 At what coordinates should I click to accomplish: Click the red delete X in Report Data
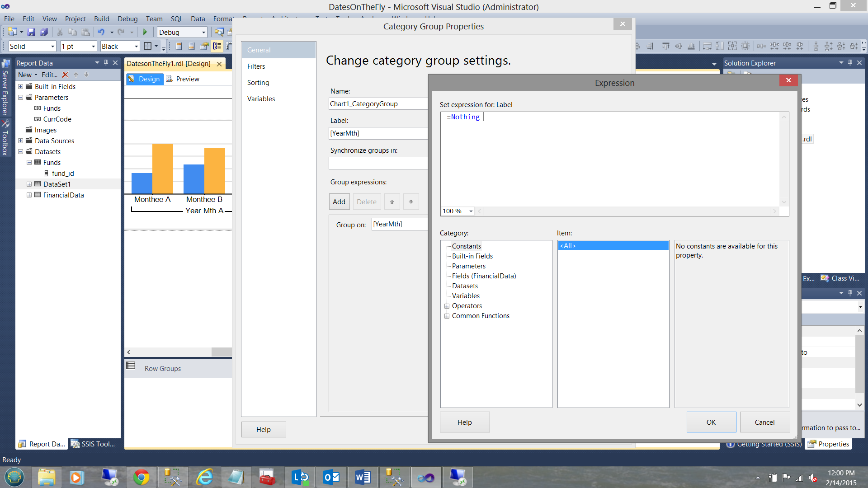coord(65,75)
